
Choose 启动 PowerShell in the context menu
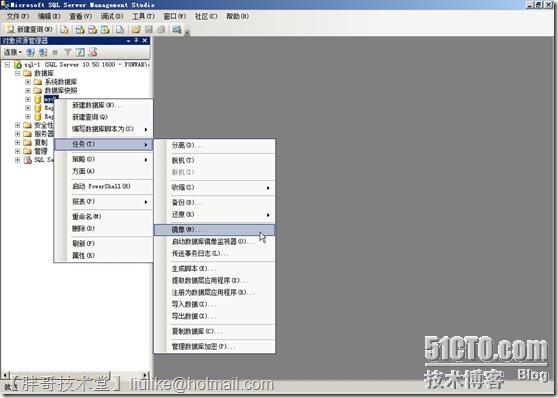coord(103,186)
